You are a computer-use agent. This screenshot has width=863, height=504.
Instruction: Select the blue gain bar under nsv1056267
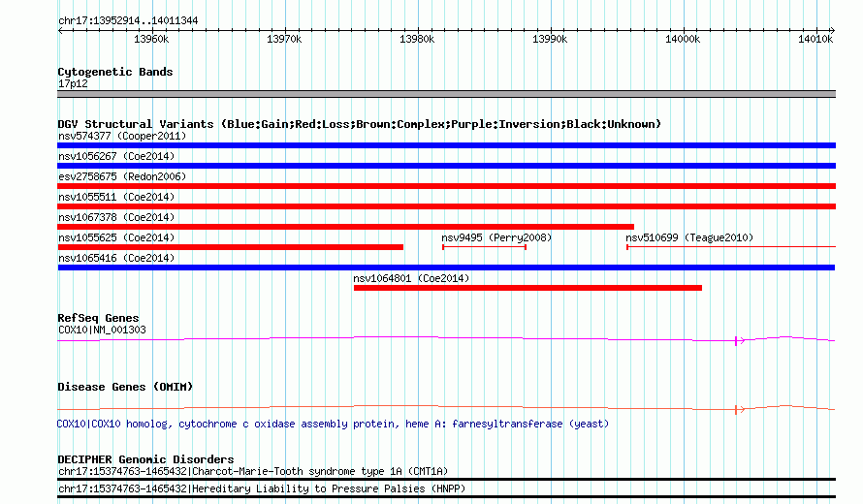[446, 166]
